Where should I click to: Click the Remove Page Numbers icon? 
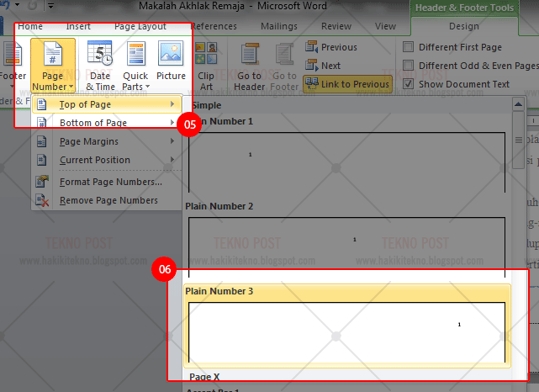pos(42,200)
